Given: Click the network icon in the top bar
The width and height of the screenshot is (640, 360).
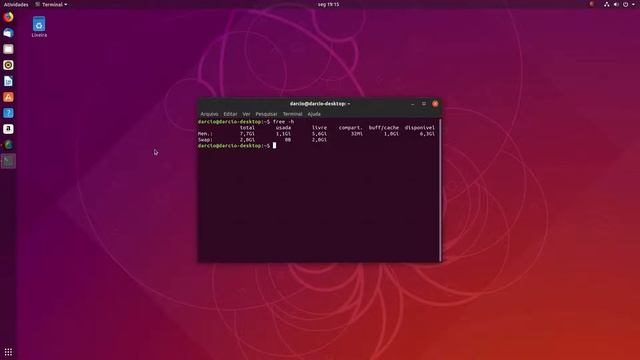Looking at the screenshot, I should (x=607, y=4).
